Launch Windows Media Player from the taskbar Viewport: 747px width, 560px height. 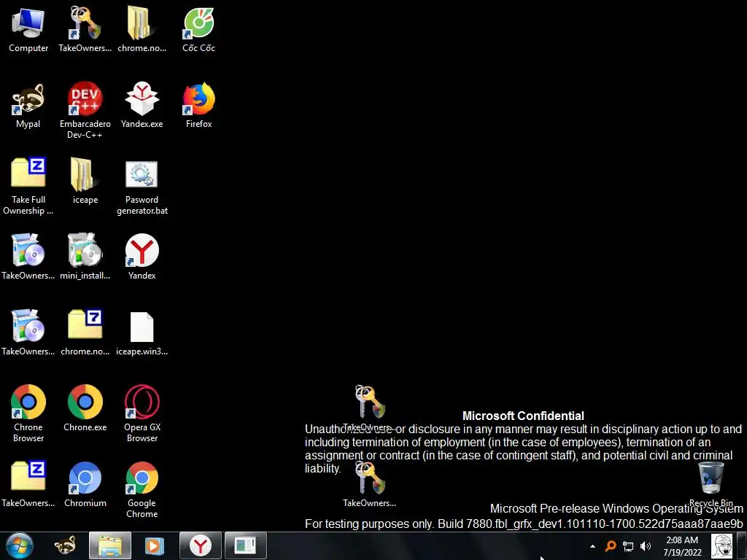pos(155,545)
